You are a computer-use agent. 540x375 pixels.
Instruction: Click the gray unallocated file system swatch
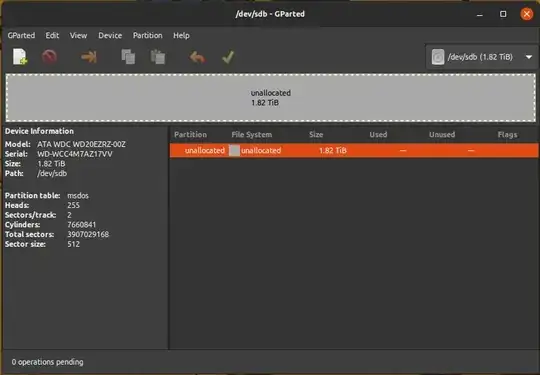(x=235, y=150)
